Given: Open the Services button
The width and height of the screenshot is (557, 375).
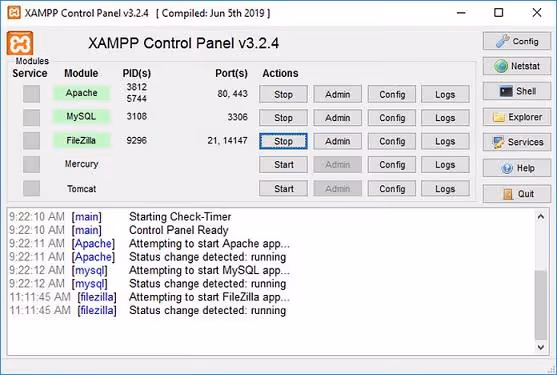Looking at the screenshot, I should pyautogui.click(x=517, y=142).
